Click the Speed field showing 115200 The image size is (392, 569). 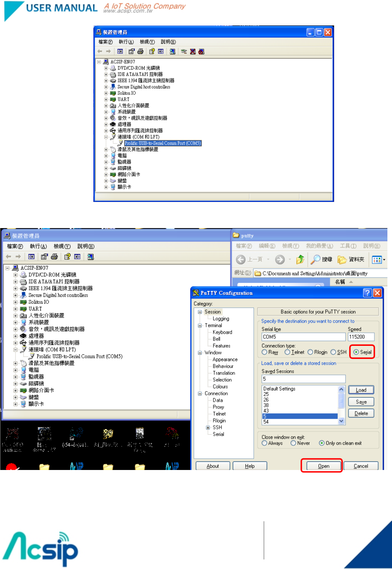point(361,337)
